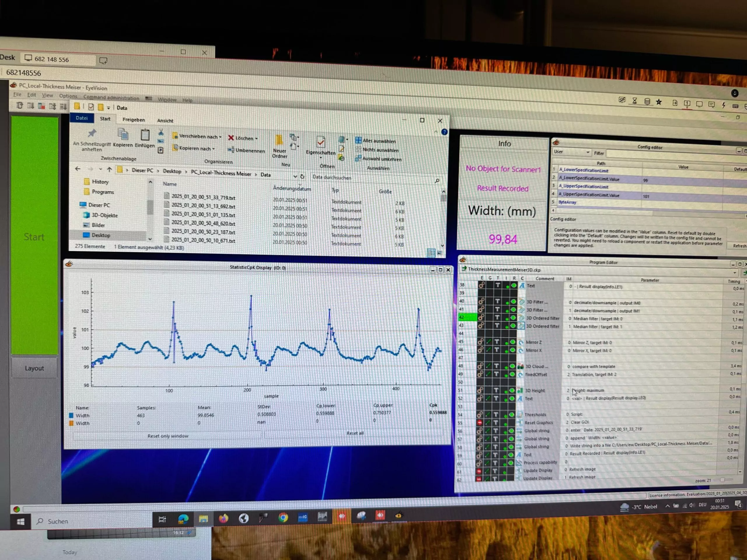Open Google Chrome from the taskbar

click(283, 517)
